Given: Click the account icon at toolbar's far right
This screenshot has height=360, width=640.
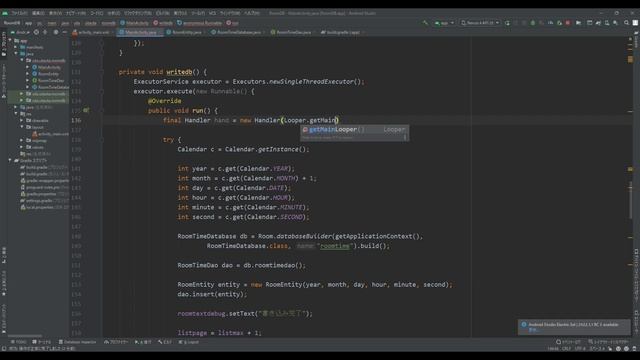Looking at the screenshot, I should pyautogui.click(x=635, y=23).
